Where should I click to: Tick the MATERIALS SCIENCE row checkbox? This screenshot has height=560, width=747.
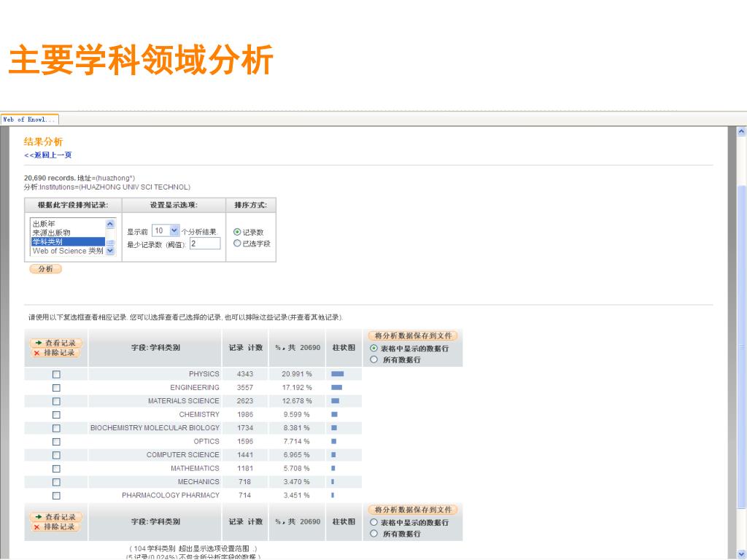click(56, 402)
